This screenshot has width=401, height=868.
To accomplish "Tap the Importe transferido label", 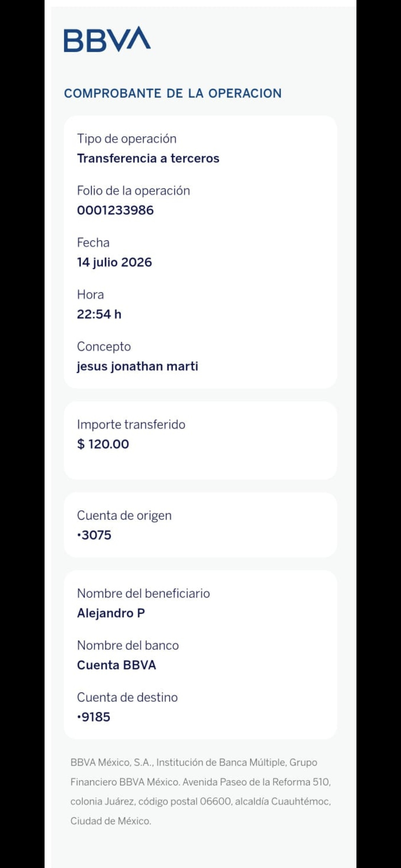I will [x=131, y=424].
